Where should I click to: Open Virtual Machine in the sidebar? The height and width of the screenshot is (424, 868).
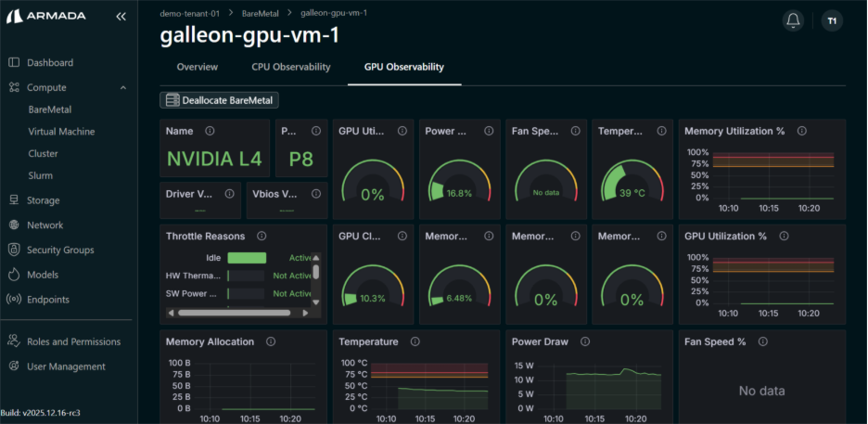[x=61, y=132]
